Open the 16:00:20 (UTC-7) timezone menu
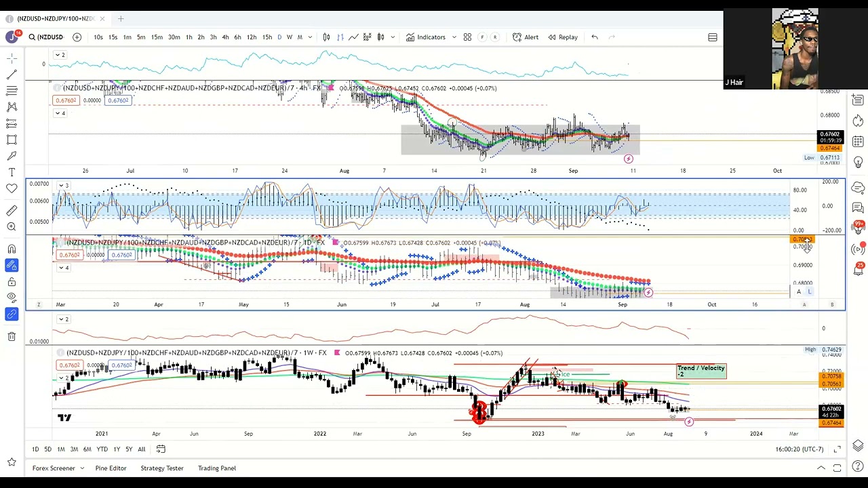 coord(800,449)
